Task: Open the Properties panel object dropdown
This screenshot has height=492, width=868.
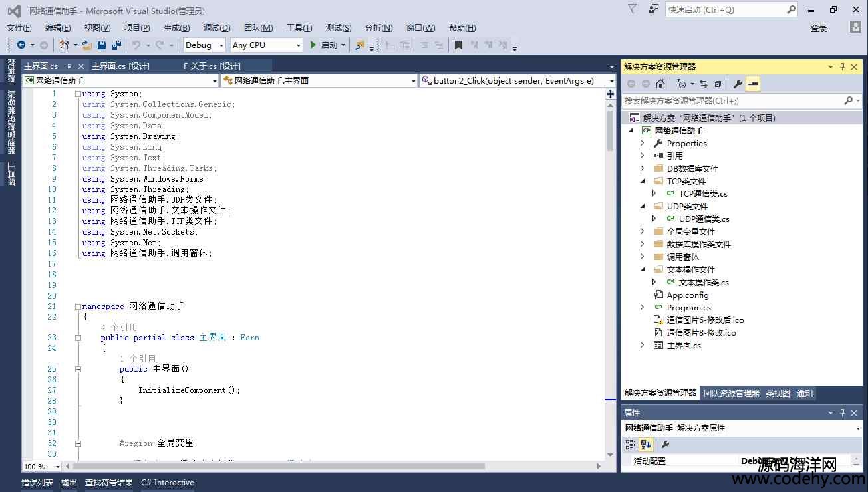Action: pyautogui.click(x=742, y=428)
